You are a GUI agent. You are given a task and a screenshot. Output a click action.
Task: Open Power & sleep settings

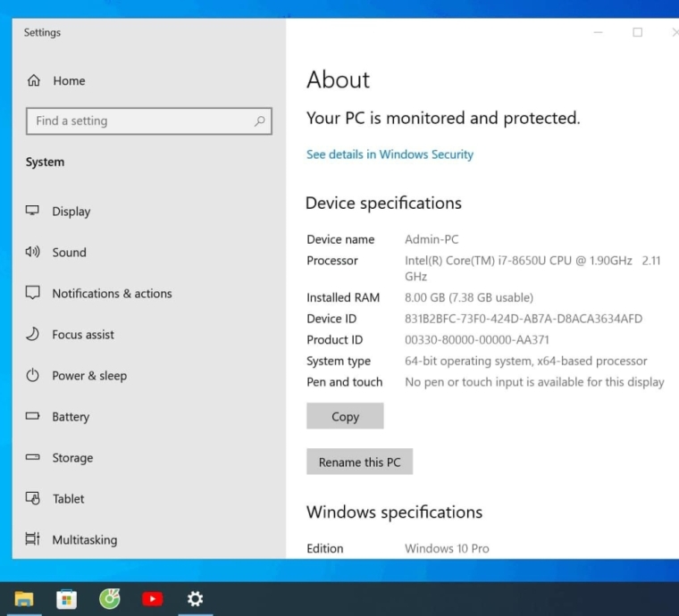click(89, 376)
